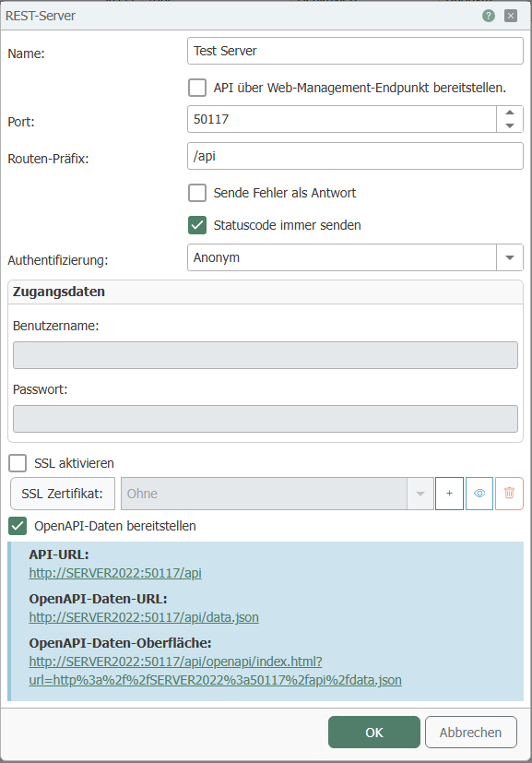Uncheck OpenAPI-Daten bereitstellen
Screen dimensions: 532x763
point(18,526)
